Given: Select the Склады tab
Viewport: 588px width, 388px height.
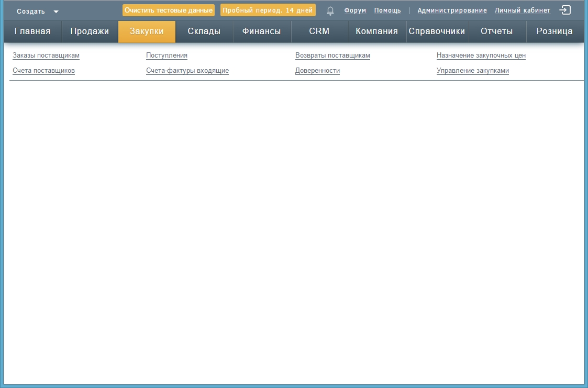Looking at the screenshot, I should (204, 31).
